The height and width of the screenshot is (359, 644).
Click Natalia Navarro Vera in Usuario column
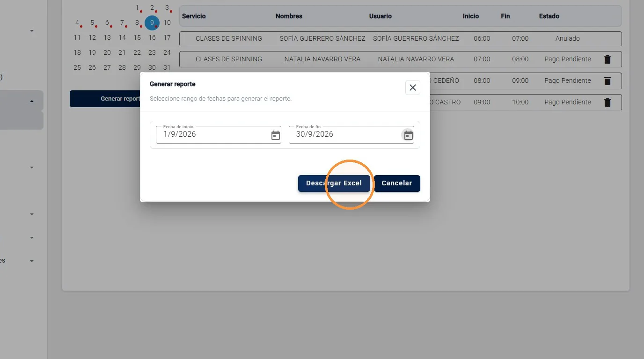pyautogui.click(x=416, y=59)
